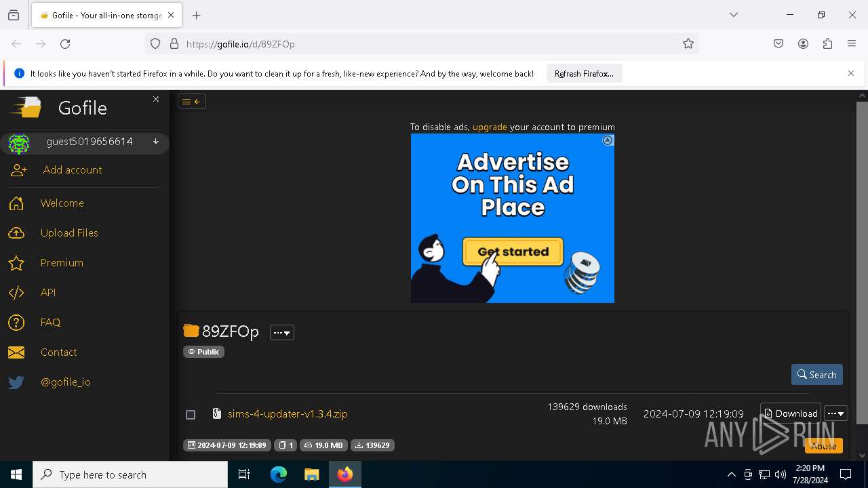Open the Save to Pocket icon
Screen dimensions: 868x488
[x=778, y=44]
